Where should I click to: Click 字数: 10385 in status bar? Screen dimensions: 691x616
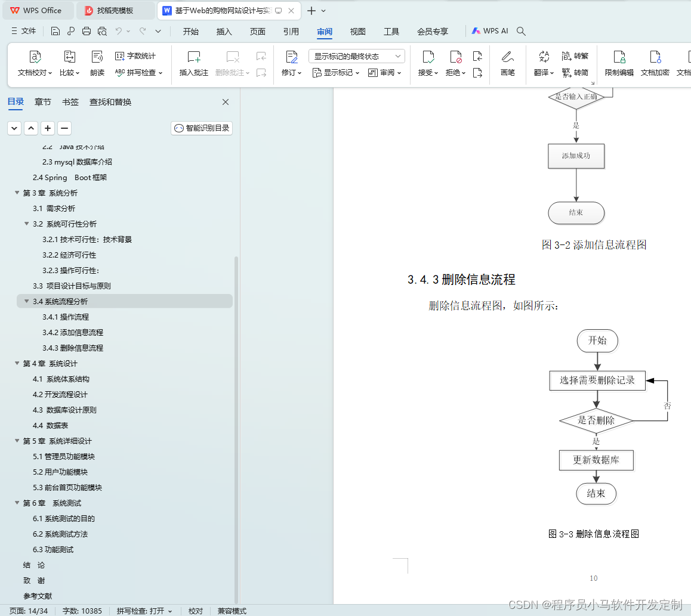click(82, 611)
